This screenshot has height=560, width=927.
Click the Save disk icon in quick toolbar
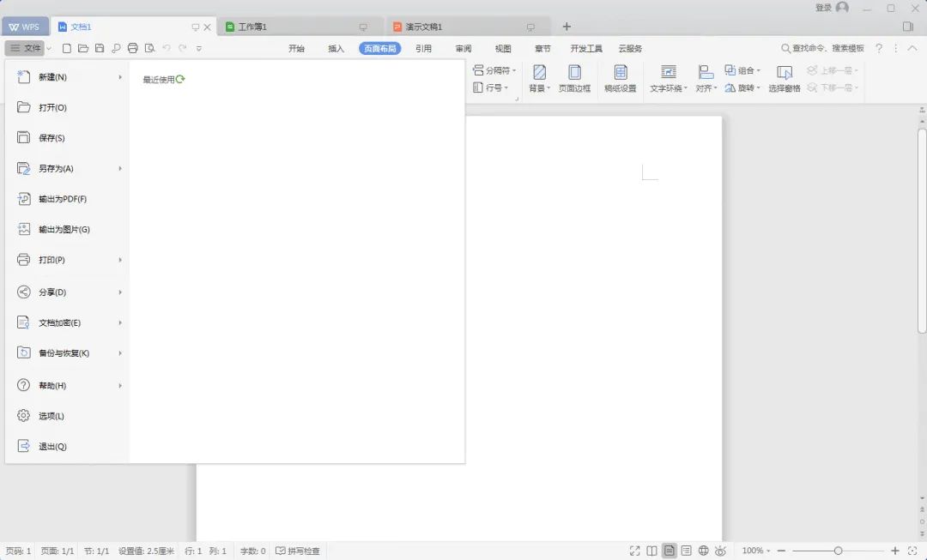coord(100,48)
